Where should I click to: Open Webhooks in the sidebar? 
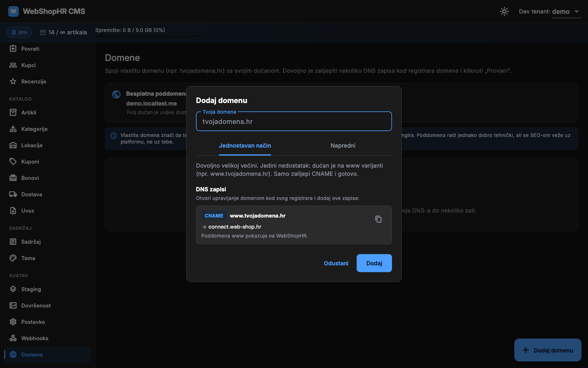47,338
